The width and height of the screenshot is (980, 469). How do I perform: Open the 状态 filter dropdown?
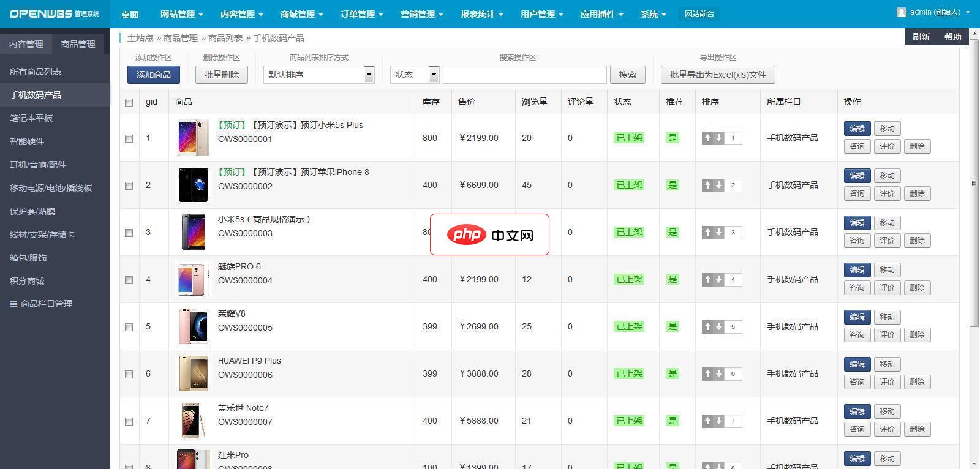point(415,75)
